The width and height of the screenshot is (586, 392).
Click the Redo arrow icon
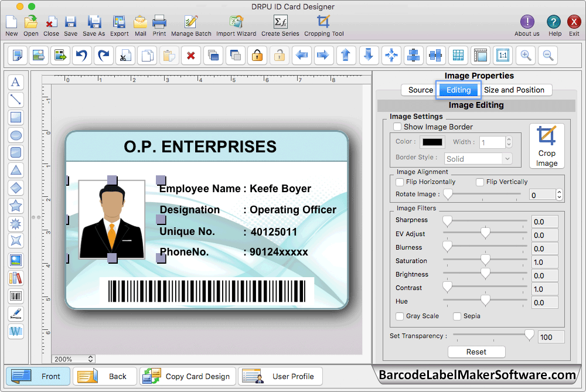coord(104,56)
